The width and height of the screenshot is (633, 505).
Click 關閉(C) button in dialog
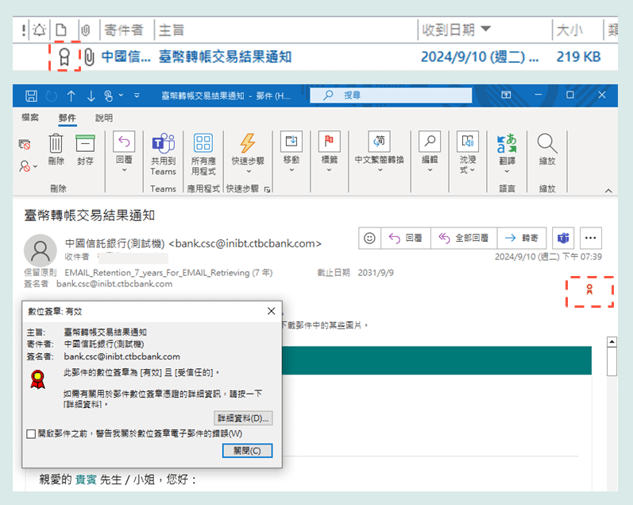[247, 451]
